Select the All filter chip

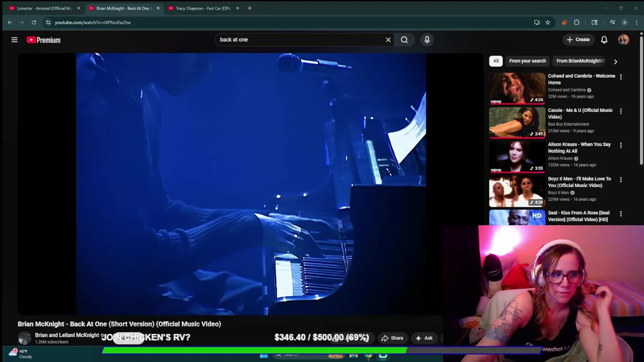pyautogui.click(x=496, y=61)
